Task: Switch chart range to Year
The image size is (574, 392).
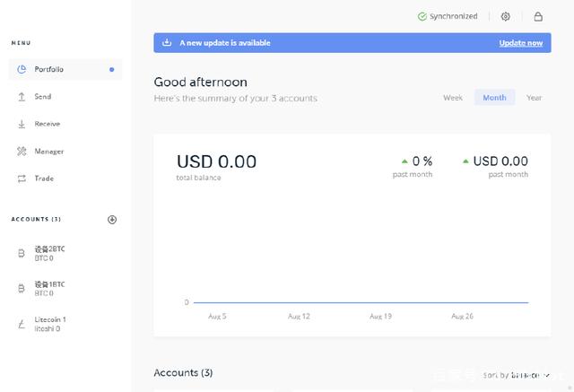Action: coord(534,98)
